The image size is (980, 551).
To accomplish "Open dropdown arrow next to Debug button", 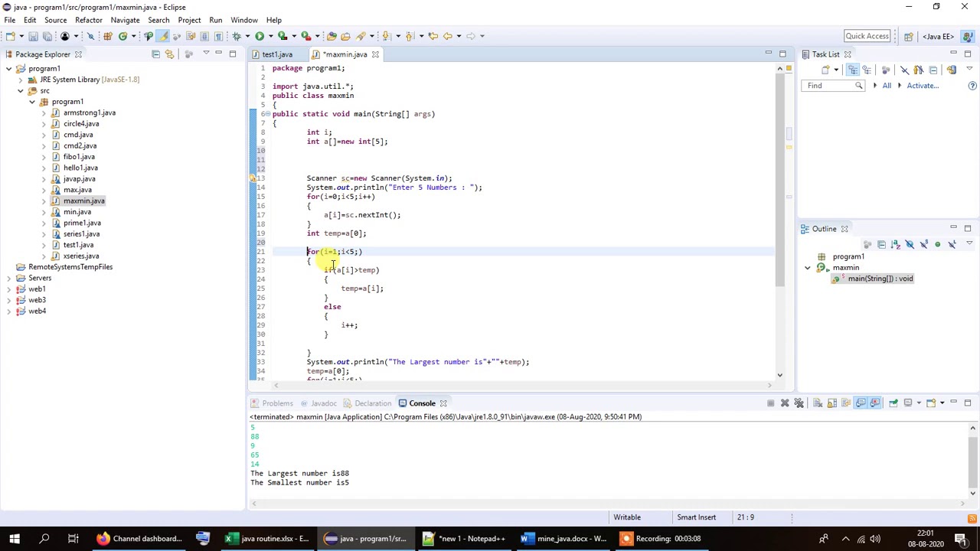I will [x=247, y=36].
